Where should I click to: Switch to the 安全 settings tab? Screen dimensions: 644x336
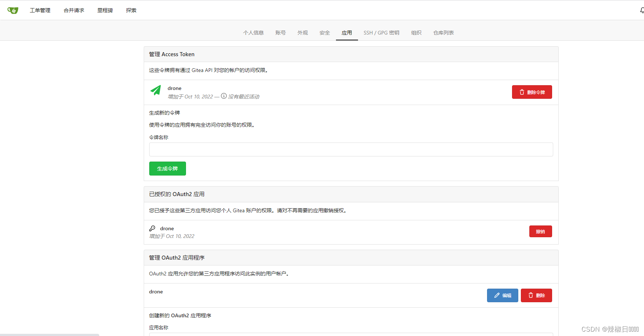[x=324, y=33]
